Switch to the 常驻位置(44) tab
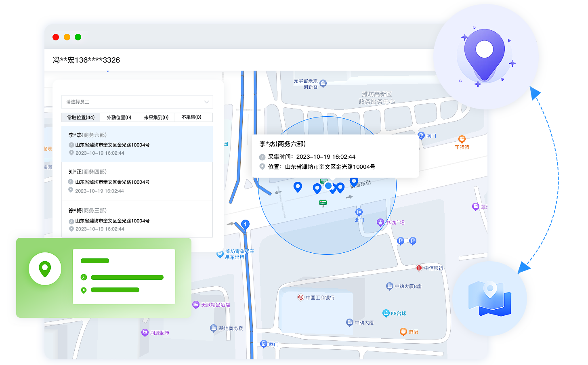 81,117
